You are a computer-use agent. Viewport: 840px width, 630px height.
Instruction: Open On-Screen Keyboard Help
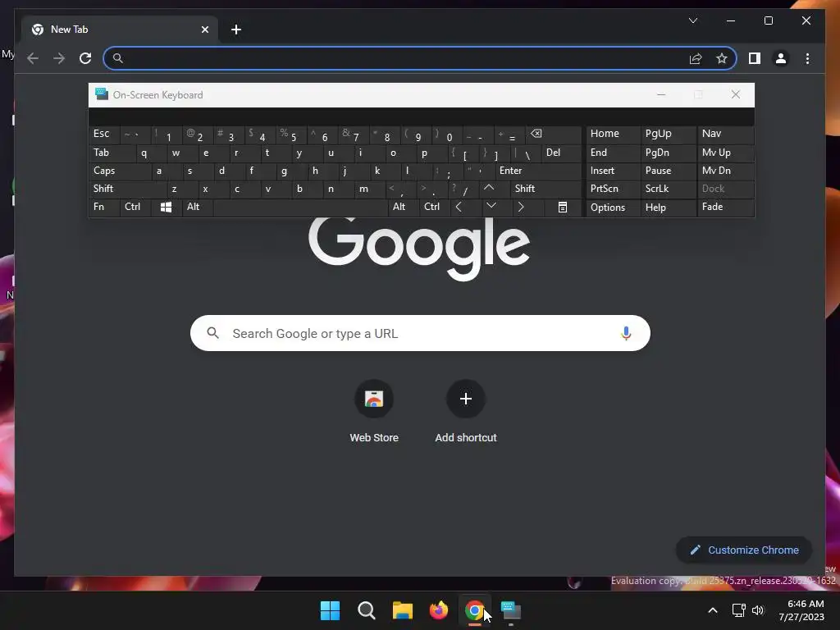pos(668,208)
